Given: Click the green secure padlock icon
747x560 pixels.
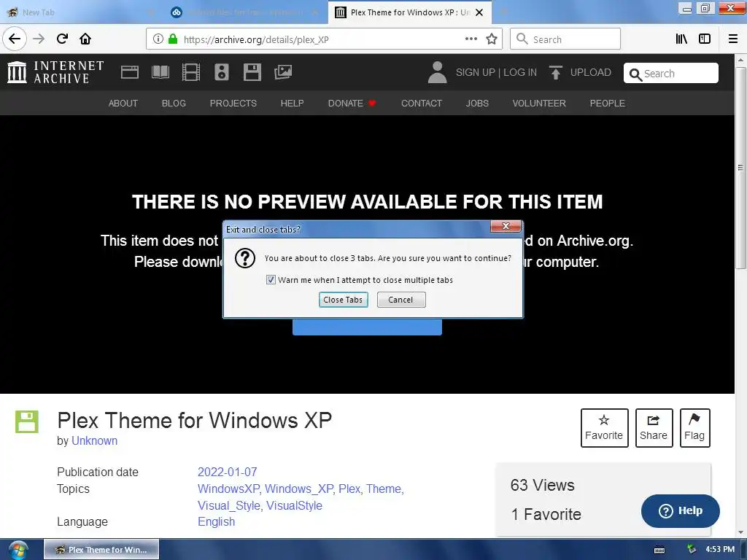Looking at the screenshot, I should (173, 39).
